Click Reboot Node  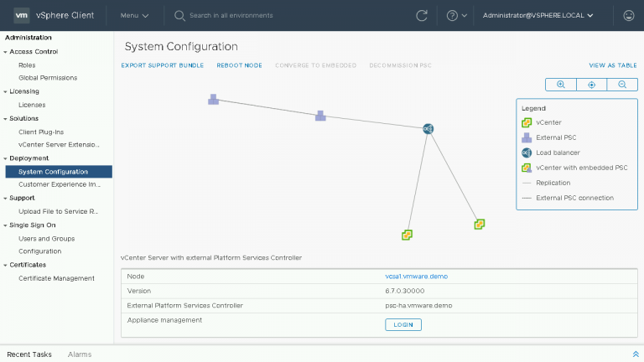tap(240, 65)
